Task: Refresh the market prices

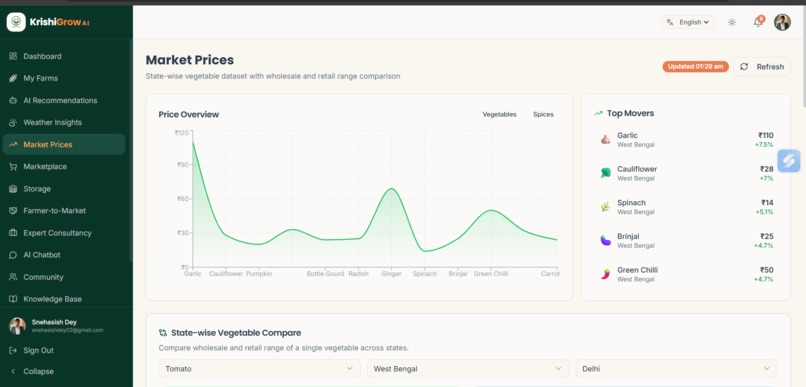Action: point(762,67)
